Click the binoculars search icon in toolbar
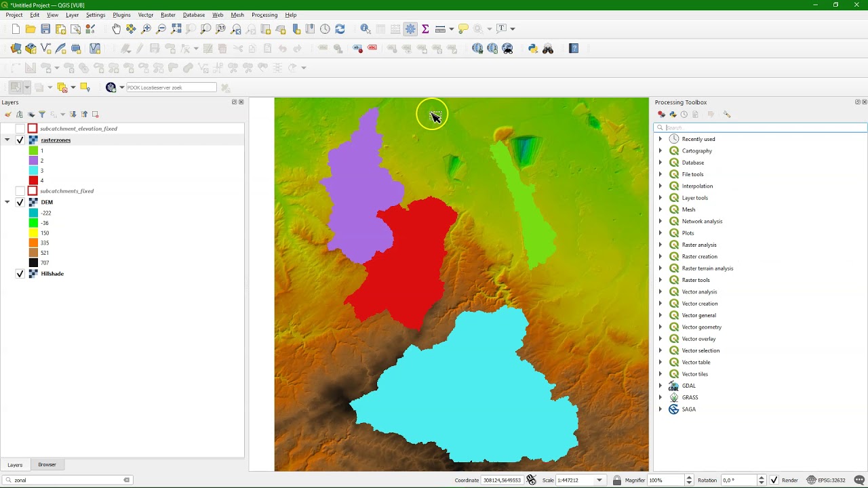 548,49
